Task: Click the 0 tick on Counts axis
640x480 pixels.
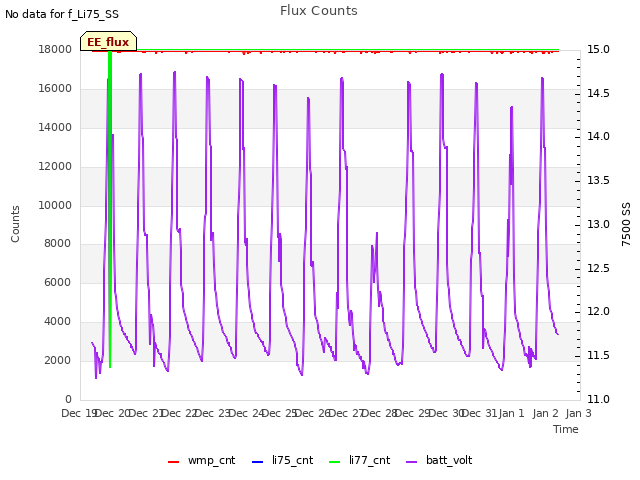Action: coord(68,399)
